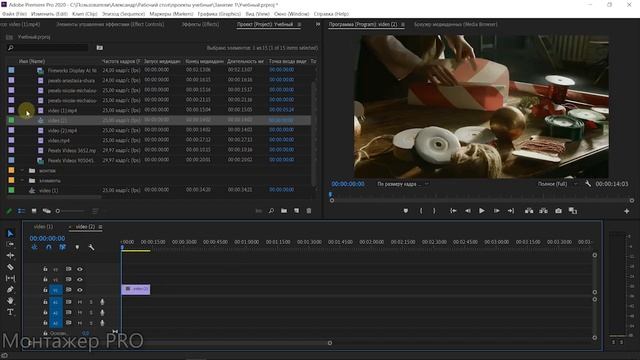
Task: Open the Clip menu
Action: pos(84,14)
